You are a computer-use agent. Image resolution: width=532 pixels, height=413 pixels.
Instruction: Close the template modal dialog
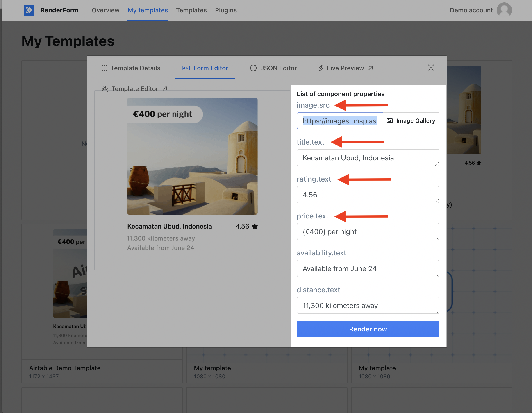(431, 68)
